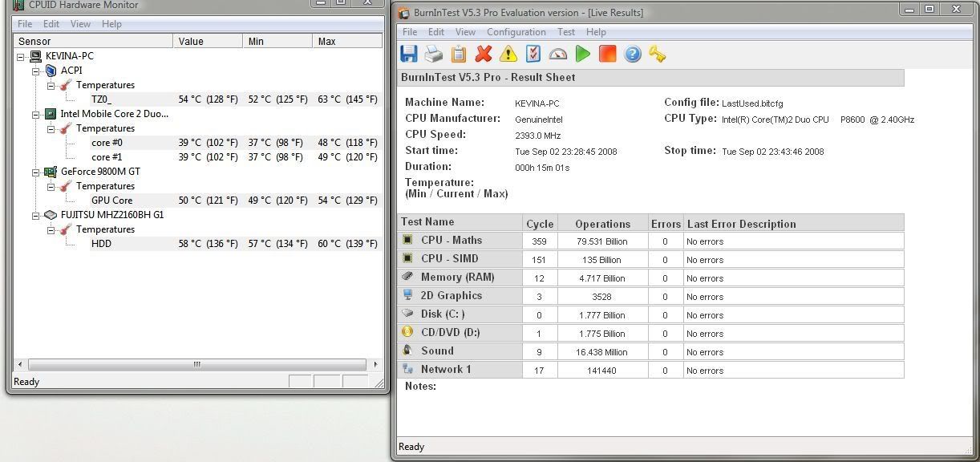Collapse GeForce 9800M GT expander
This screenshot has width=980, height=462.
click(36, 172)
